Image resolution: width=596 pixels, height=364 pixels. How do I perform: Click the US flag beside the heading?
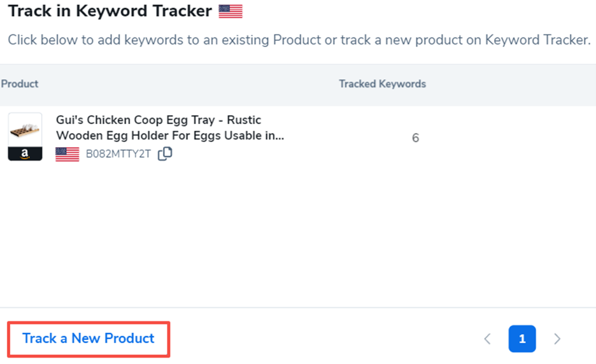tap(231, 11)
